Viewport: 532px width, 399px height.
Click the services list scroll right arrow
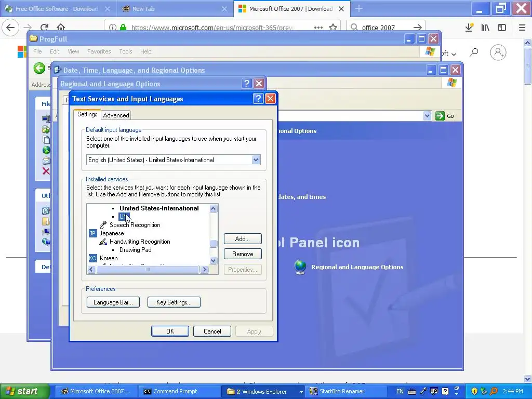pyautogui.click(x=204, y=270)
